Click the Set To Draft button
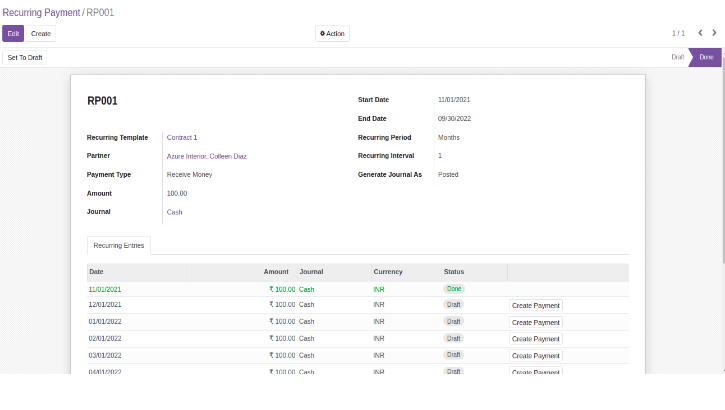725x410 pixels. pyautogui.click(x=25, y=57)
